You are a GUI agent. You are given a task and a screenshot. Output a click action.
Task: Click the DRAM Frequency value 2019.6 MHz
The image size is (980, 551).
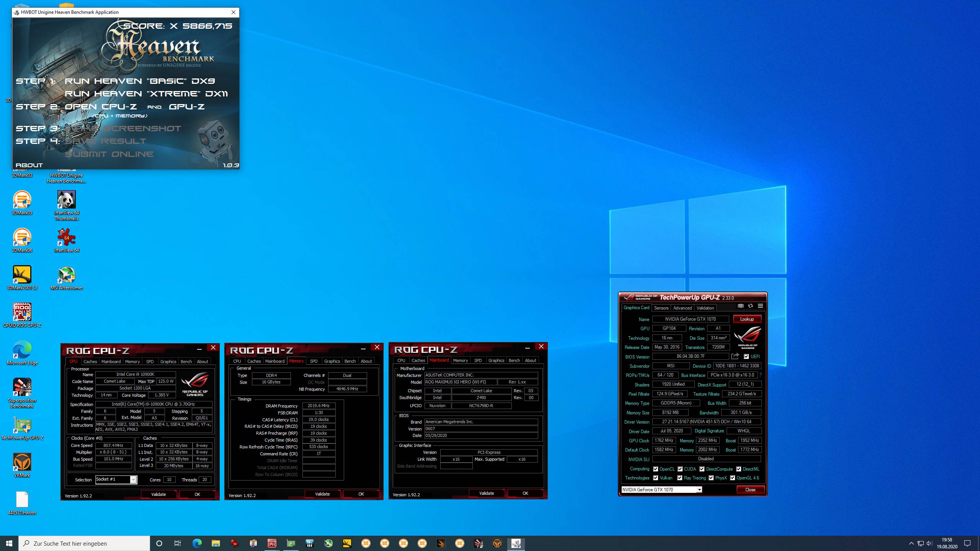[318, 406]
